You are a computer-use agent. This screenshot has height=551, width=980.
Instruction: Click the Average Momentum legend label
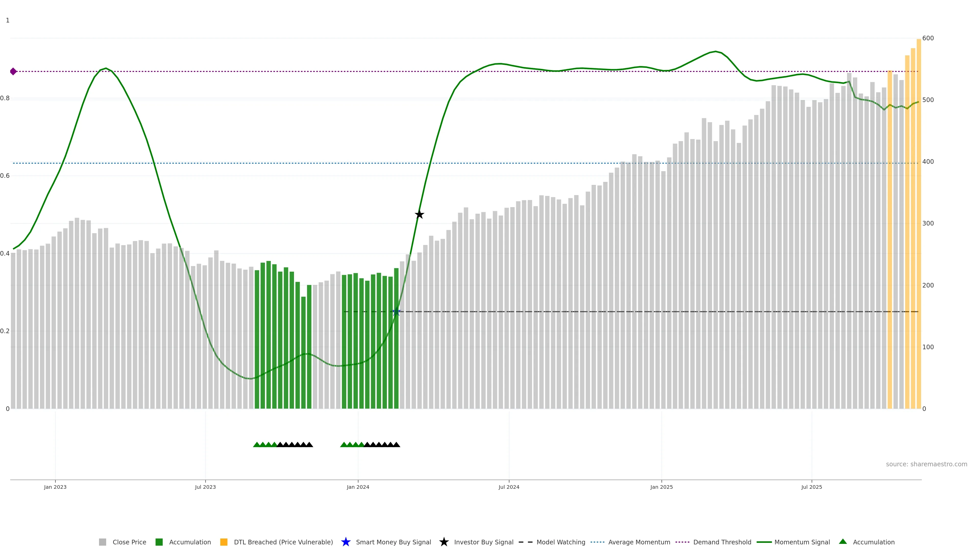pyautogui.click(x=639, y=542)
